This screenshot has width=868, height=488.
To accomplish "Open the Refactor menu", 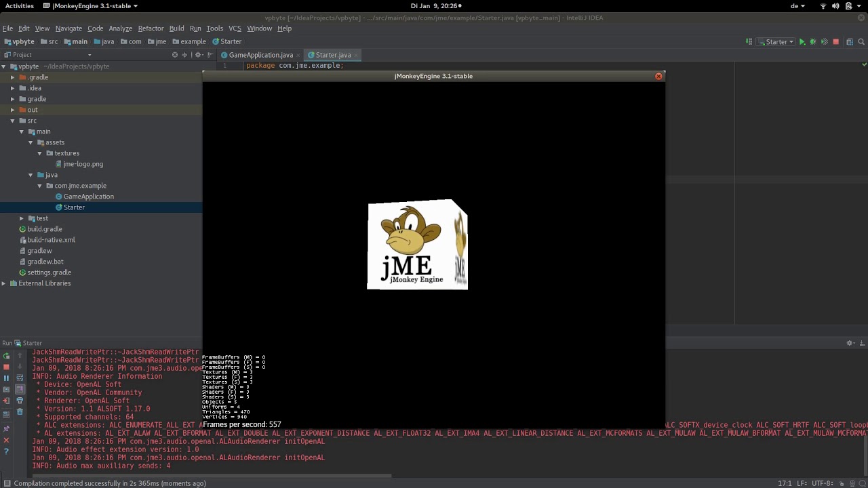I will coord(151,28).
